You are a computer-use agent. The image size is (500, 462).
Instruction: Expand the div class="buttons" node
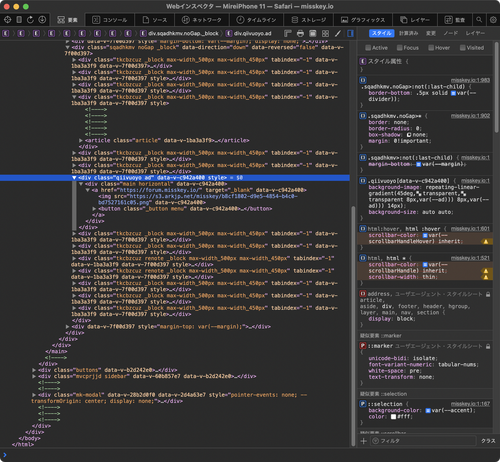pyautogui.click(x=34, y=370)
